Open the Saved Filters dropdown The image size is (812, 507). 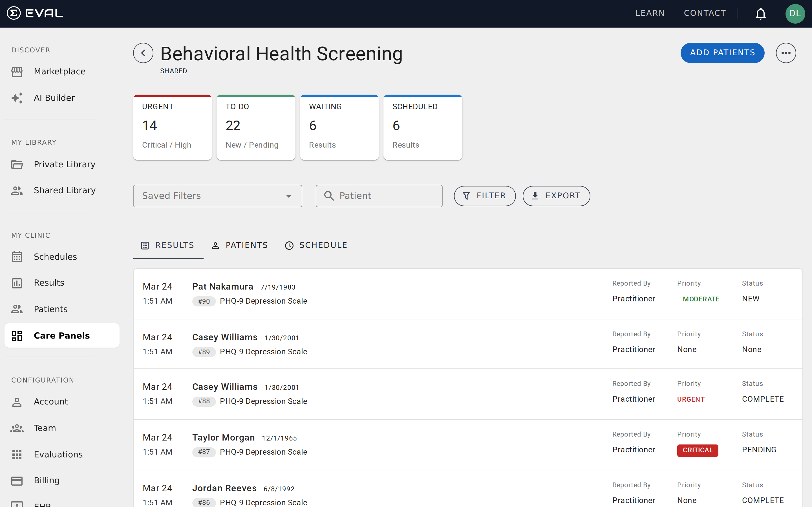[x=217, y=196]
